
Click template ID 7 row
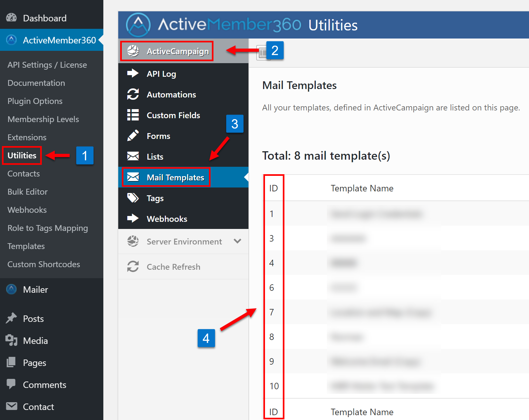click(x=396, y=312)
